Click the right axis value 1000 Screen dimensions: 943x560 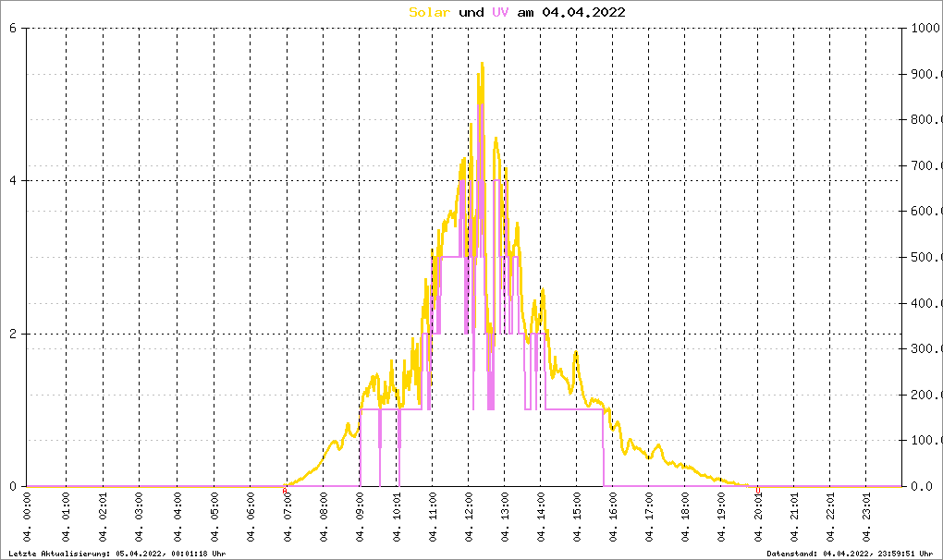pyautogui.click(x=925, y=28)
